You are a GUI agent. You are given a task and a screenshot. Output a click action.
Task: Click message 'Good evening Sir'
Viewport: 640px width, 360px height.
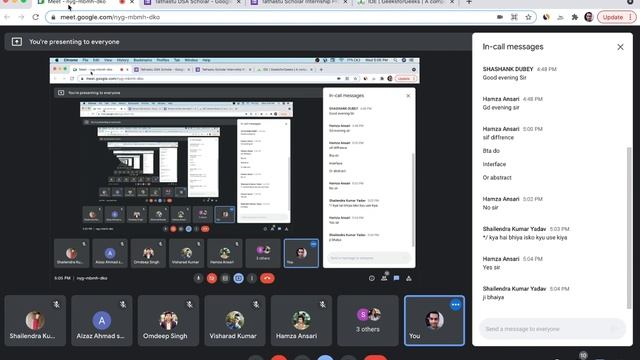[504, 78]
